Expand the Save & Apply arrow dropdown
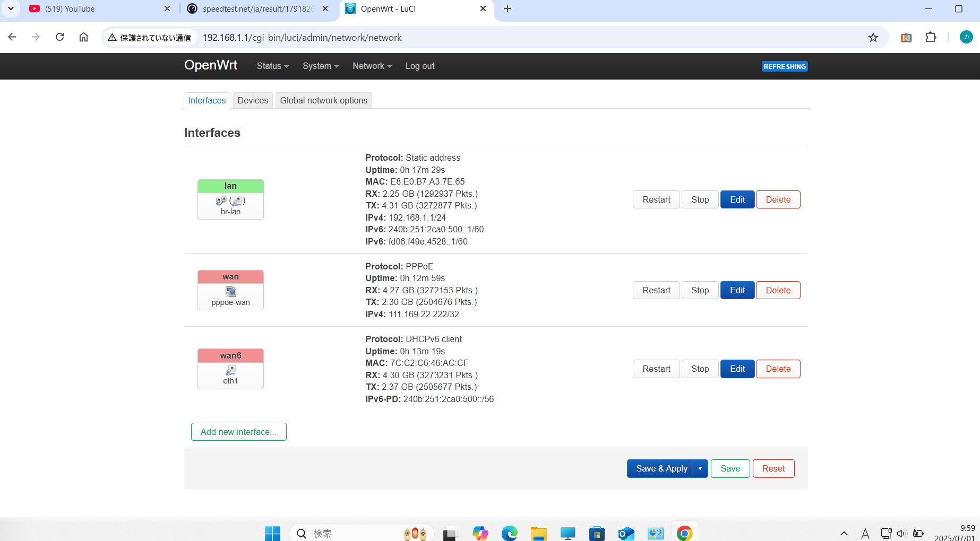This screenshot has width=980, height=541. tap(700, 468)
